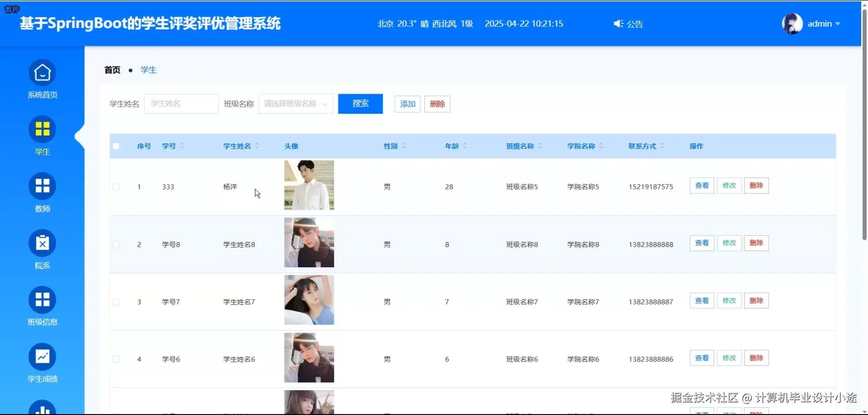Click the 添加 button
Image resolution: width=868 pixels, height=415 pixels.
pos(407,104)
